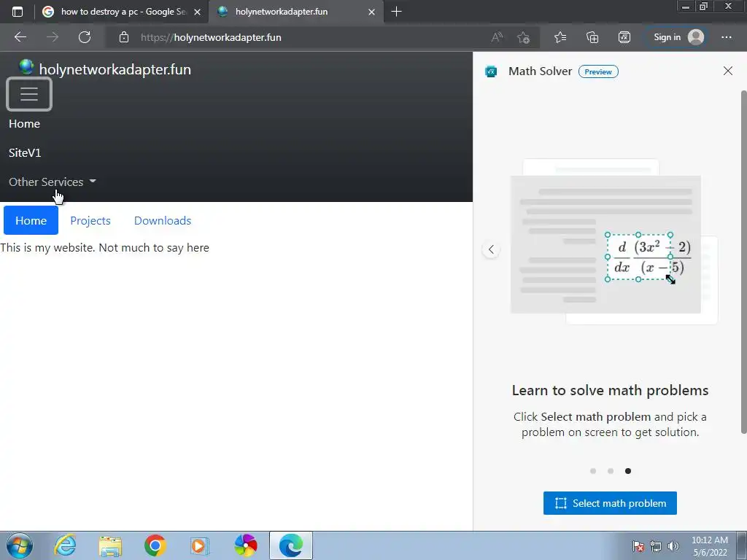Screen dimensions: 747x560
Task: Click the Preview badge
Action: tap(598, 71)
